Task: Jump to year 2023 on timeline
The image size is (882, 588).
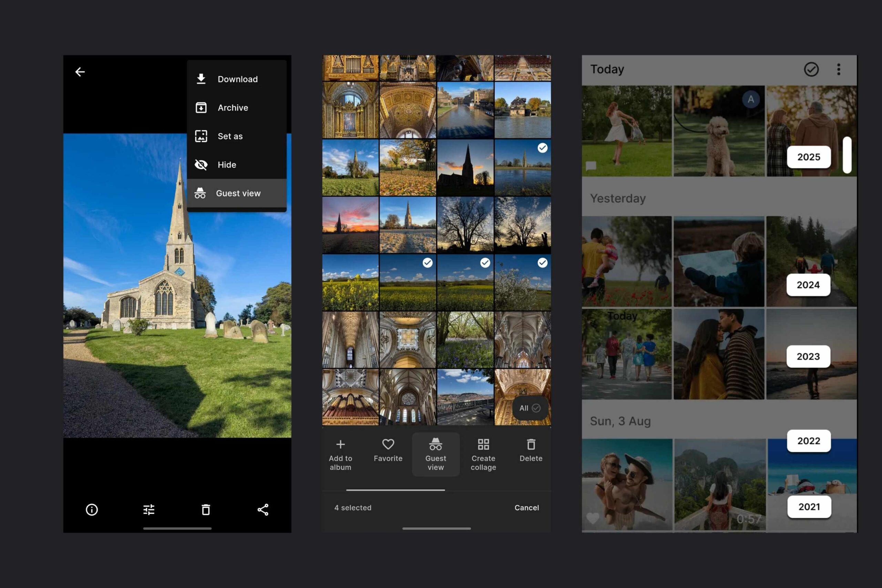Action: coord(808,356)
